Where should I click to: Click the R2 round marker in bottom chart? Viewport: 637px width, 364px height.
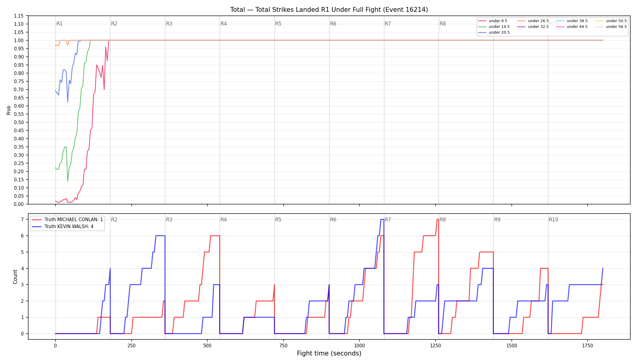point(114,220)
